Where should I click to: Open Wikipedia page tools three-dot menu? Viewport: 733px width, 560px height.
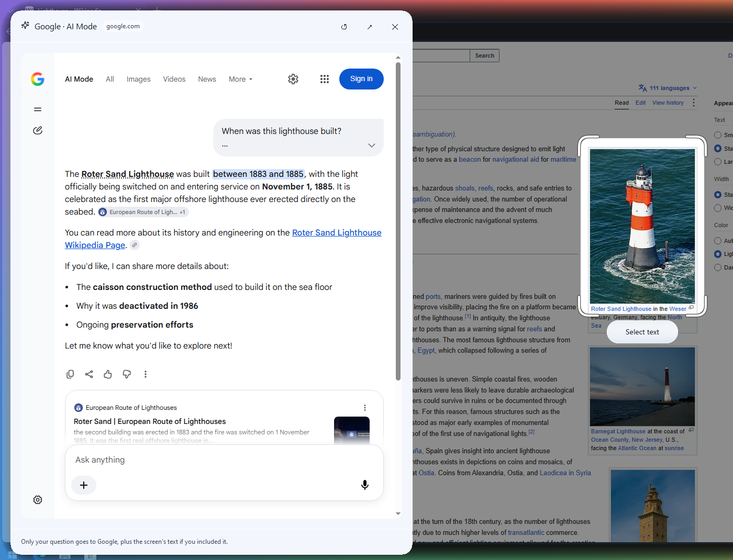(694, 103)
